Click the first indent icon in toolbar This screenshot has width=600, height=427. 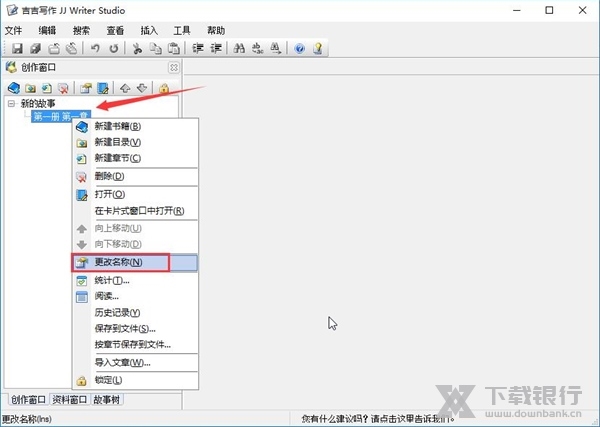[x=197, y=48]
